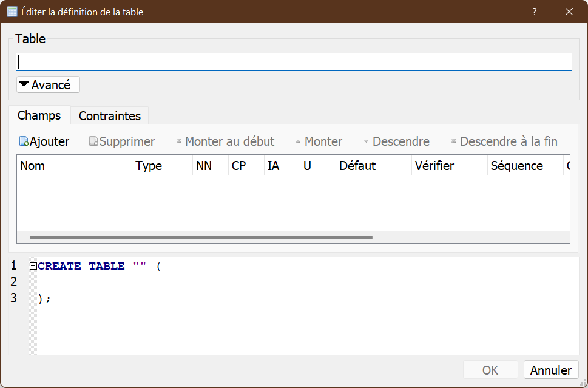
Task: Click the Supprimer field icon
Action: [x=93, y=141]
